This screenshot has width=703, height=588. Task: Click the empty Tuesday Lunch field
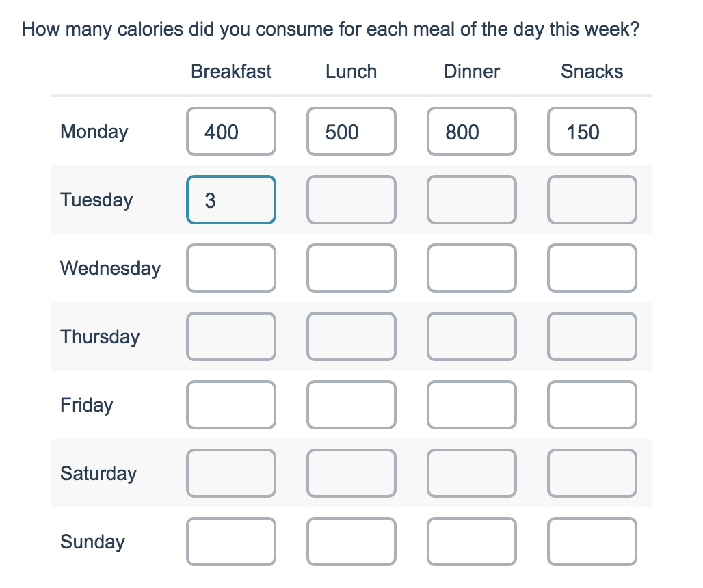click(351, 200)
